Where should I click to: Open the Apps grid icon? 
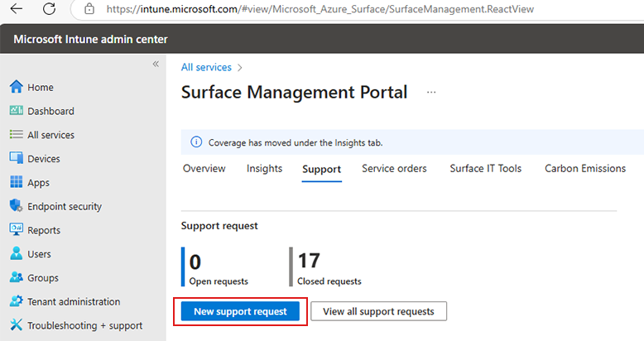pyautogui.click(x=16, y=183)
